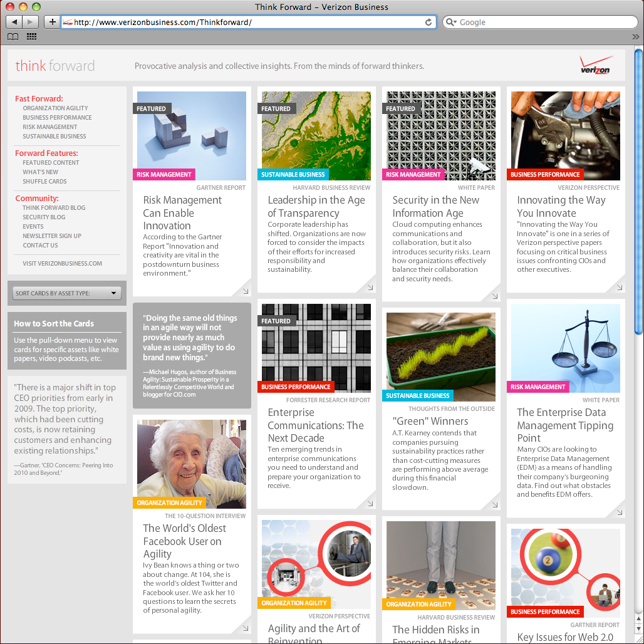Click Sustainable Business tag on map card
This screenshot has height=644, width=644.
[x=293, y=175]
